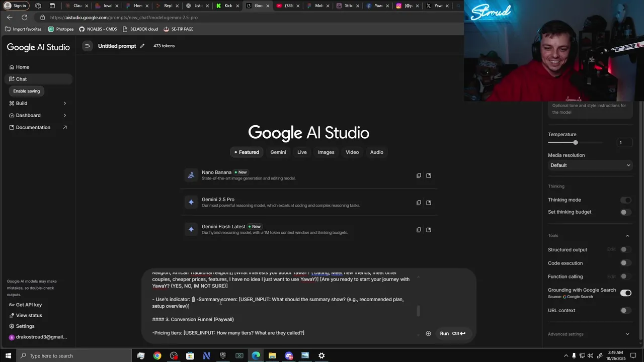Select the Featured tab

coord(246,152)
